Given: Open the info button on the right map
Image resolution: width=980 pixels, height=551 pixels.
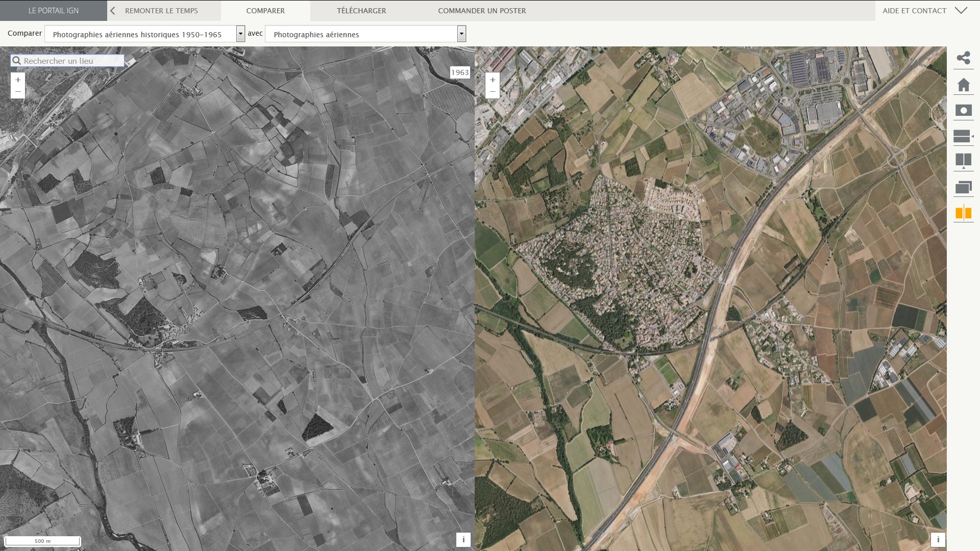Looking at the screenshot, I should click(x=938, y=539).
